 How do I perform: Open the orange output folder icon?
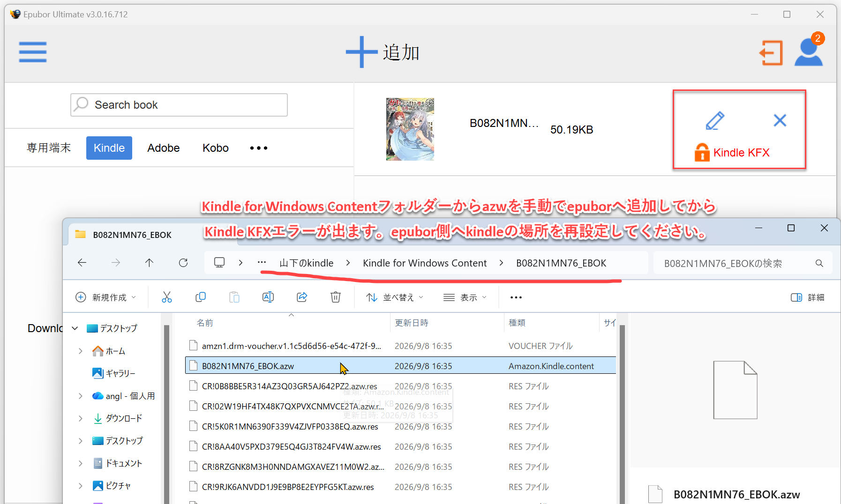[771, 52]
